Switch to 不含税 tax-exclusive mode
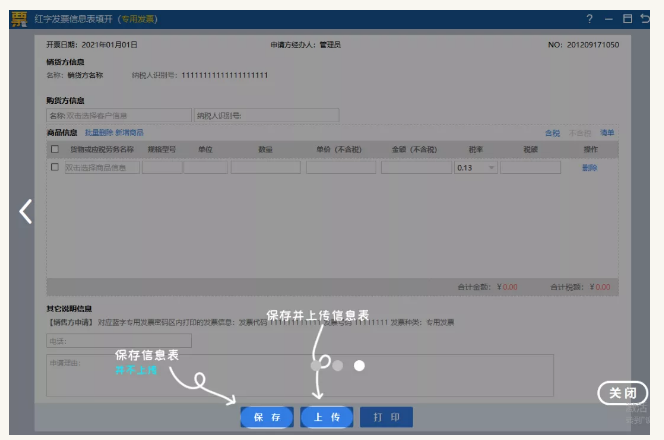Image resolution: width=664 pixels, height=440 pixels. pos(580,133)
